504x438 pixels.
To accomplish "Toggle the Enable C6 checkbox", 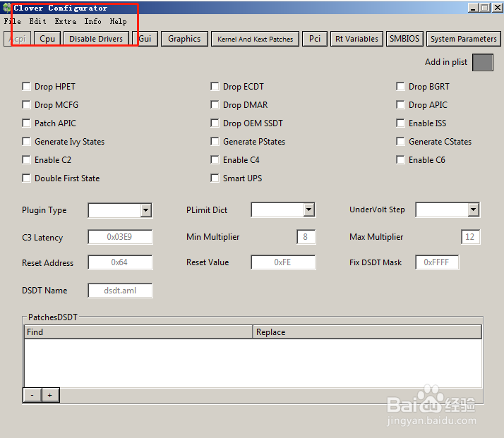I will tap(400, 159).
